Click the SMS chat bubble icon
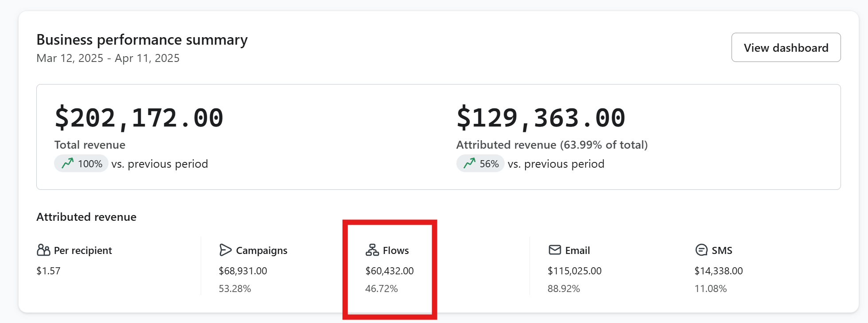868x323 pixels. [701, 250]
